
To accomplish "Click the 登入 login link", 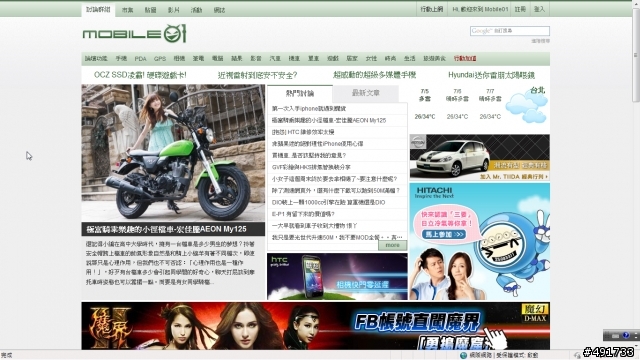I will coord(539,9).
